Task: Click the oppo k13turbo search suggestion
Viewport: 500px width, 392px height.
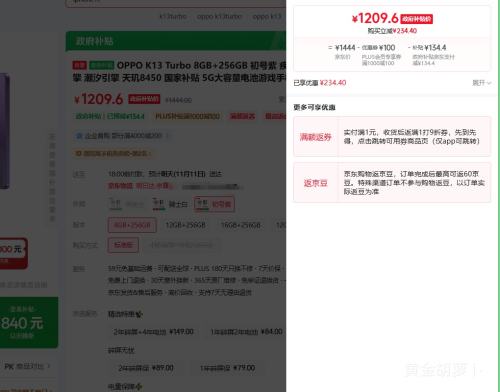Action: [x=219, y=16]
